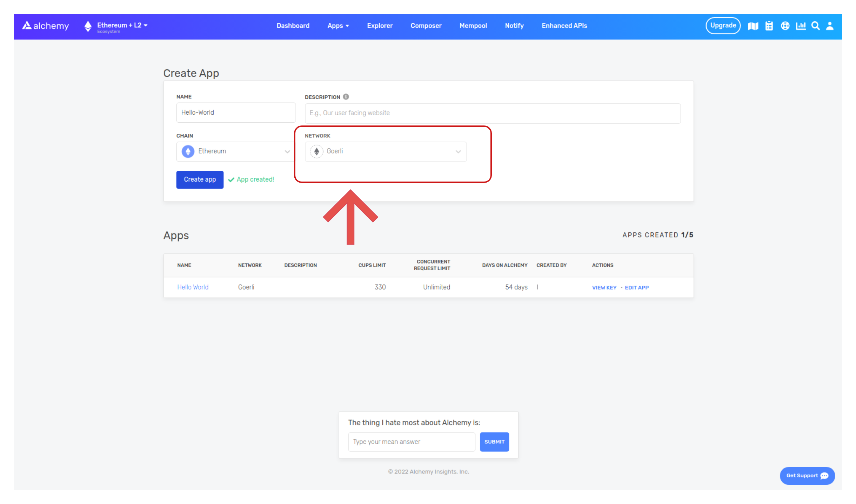The image size is (856, 504).
Task: Click the 'Type your mean answer' field
Action: tap(412, 442)
